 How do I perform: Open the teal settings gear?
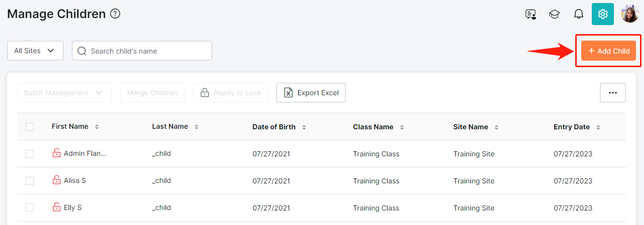tap(603, 14)
